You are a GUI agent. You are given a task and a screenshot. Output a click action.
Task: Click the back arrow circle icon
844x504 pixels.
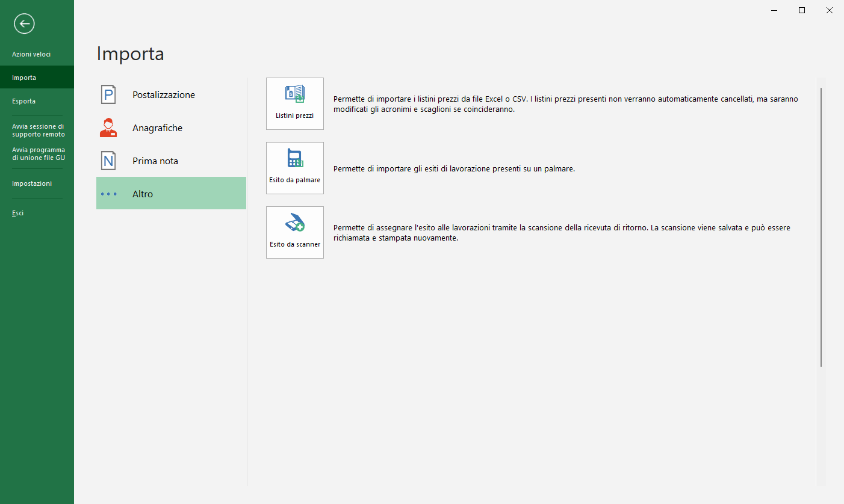pyautogui.click(x=24, y=24)
